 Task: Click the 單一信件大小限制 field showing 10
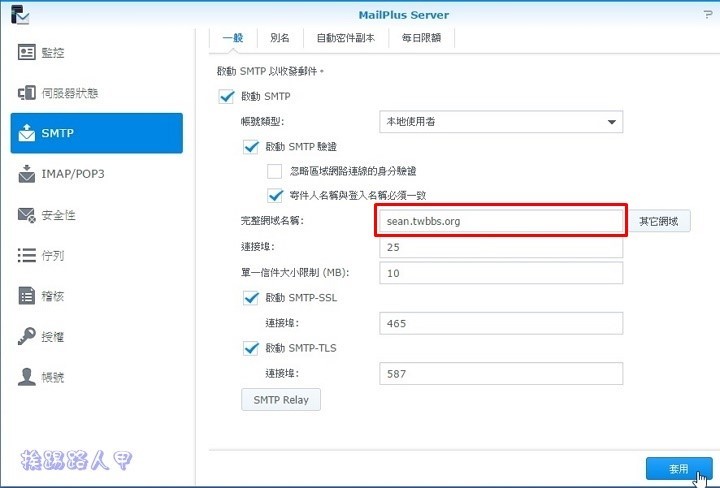[501, 273]
